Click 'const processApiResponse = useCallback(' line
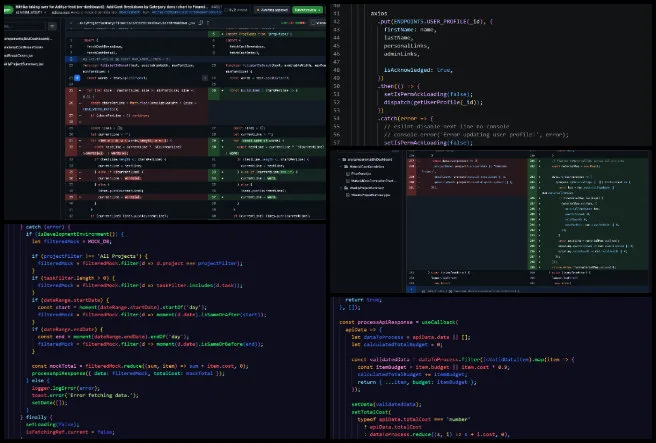 pyautogui.click(x=399, y=322)
